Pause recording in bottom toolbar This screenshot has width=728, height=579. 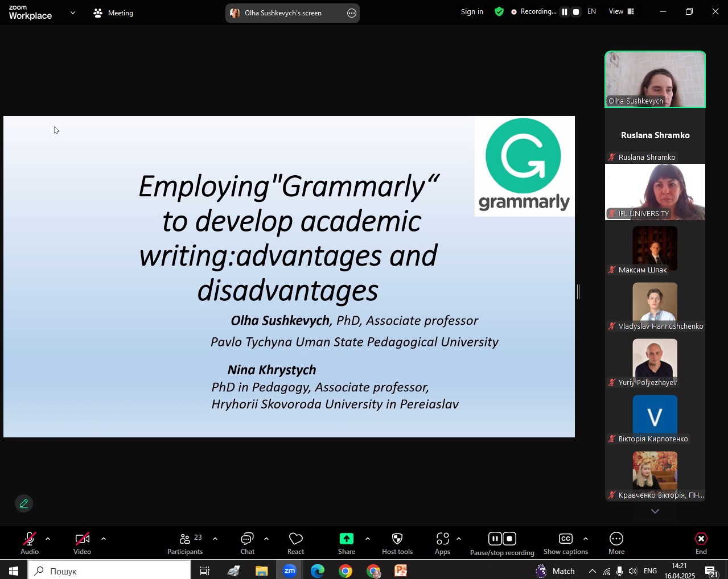[x=495, y=539]
